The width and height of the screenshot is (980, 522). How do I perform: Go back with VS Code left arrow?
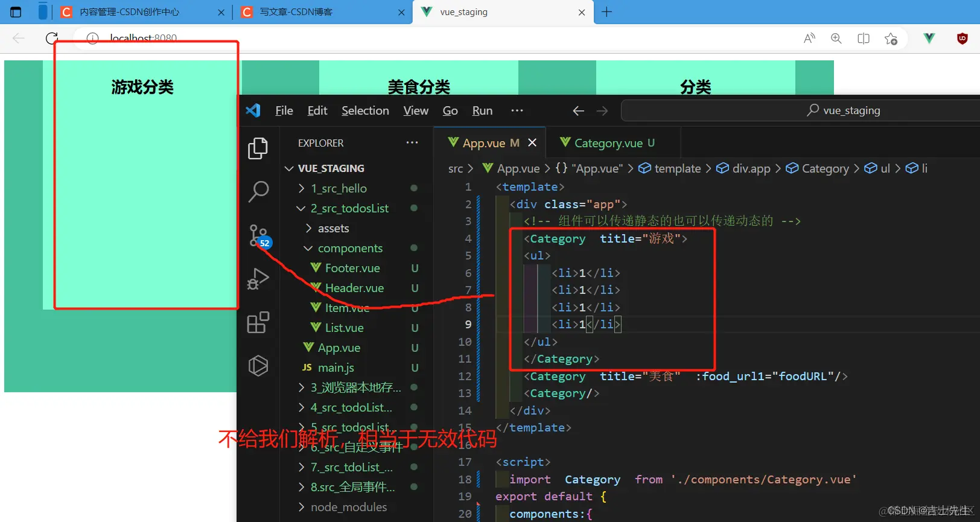tap(578, 111)
